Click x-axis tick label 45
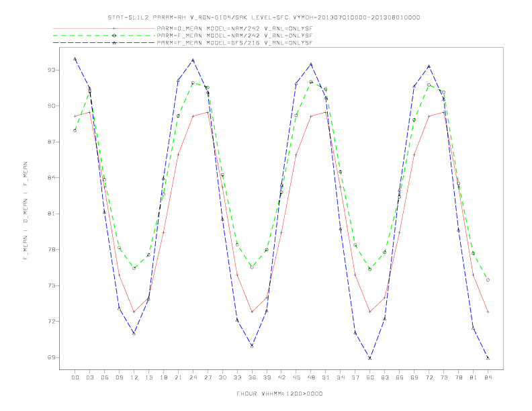This screenshot has width=532, height=411. pyautogui.click(x=296, y=377)
